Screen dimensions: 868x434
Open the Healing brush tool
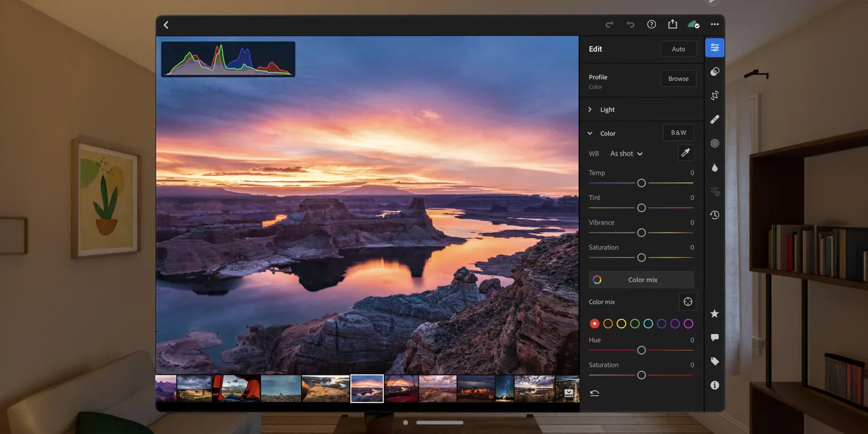(714, 119)
